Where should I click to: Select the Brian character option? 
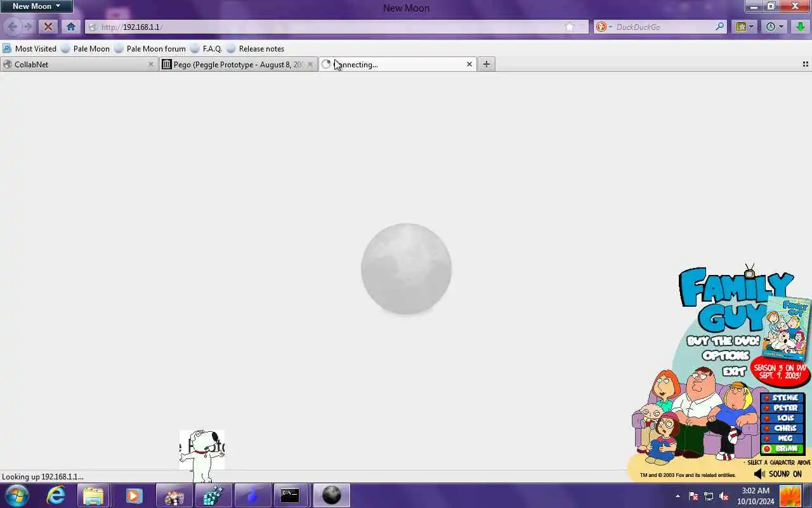click(782, 449)
